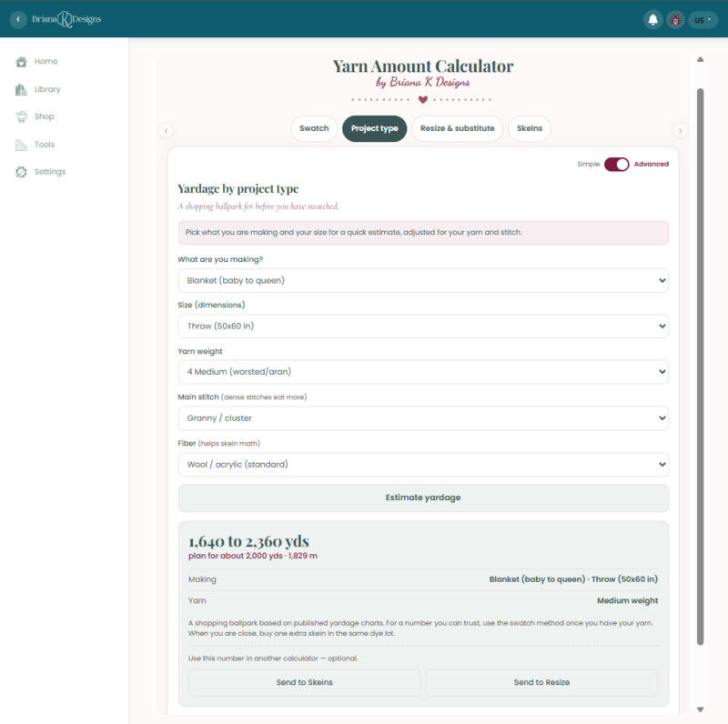Click the scrollbar down arrow
The image size is (728, 724).
point(700,709)
